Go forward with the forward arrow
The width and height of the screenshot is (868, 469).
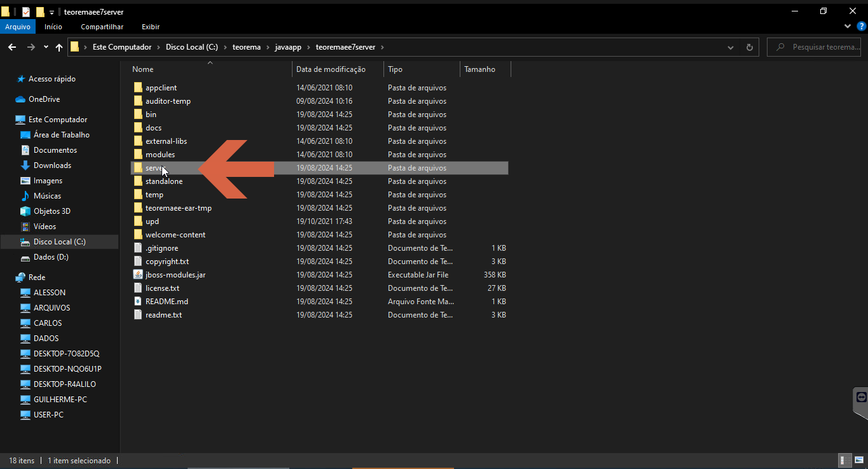click(x=31, y=47)
